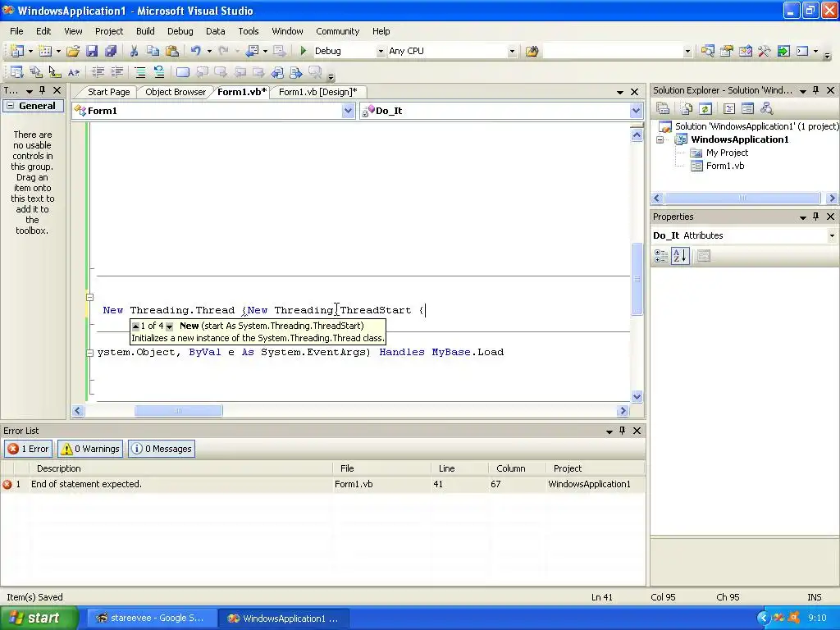Screen dimensions: 840x630
Task: Open the Object Browser toolbar icon
Action: pos(745,51)
